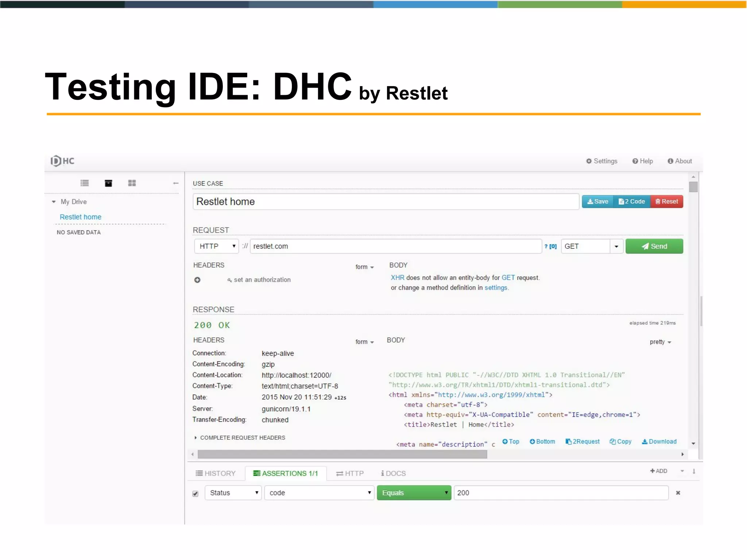The width and height of the screenshot is (747, 560).
Task: Click the query parameters [0] indicator
Action: tap(551, 246)
